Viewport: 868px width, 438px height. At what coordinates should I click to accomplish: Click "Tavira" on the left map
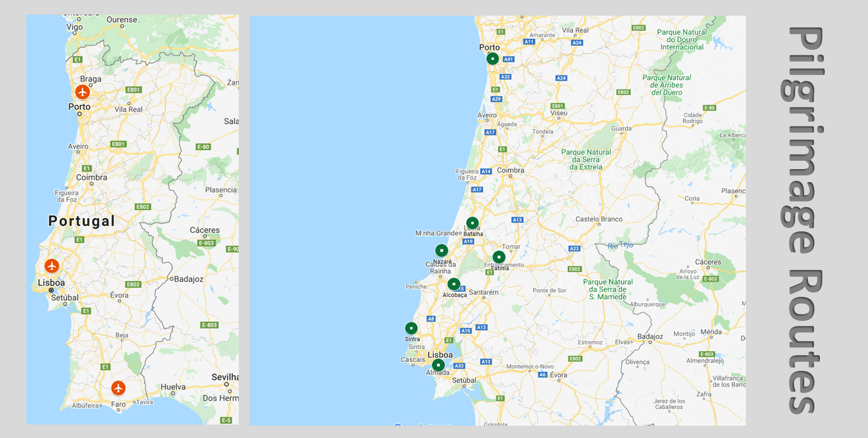tap(145, 402)
